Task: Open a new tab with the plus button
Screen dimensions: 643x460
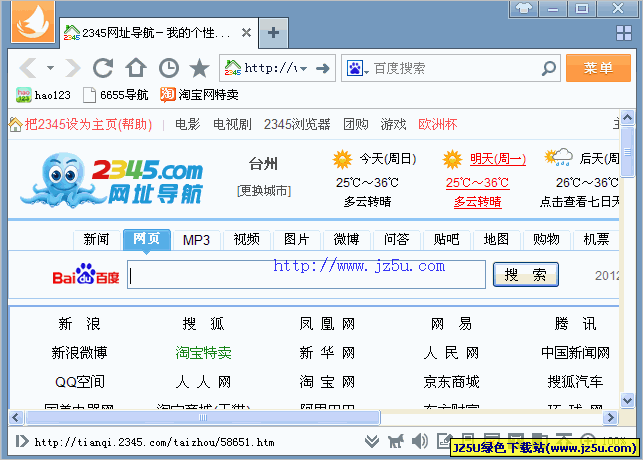Action: coord(274,32)
